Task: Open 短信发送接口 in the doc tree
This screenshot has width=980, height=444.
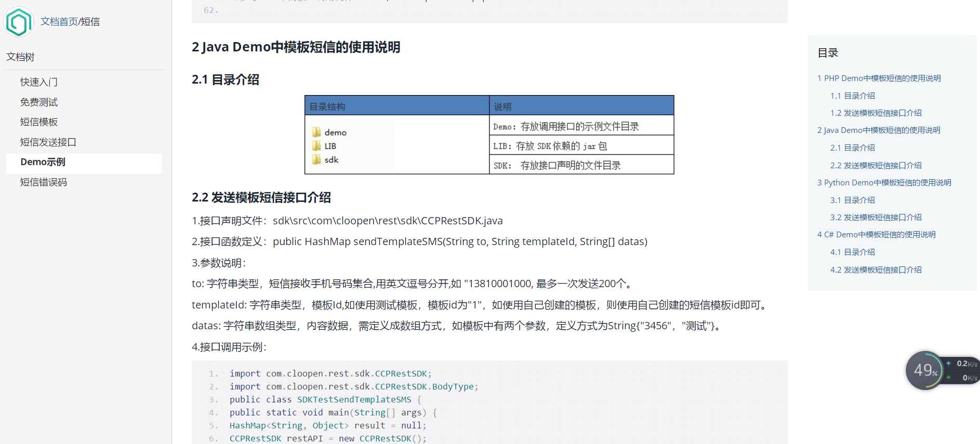Action: tap(48, 142)
